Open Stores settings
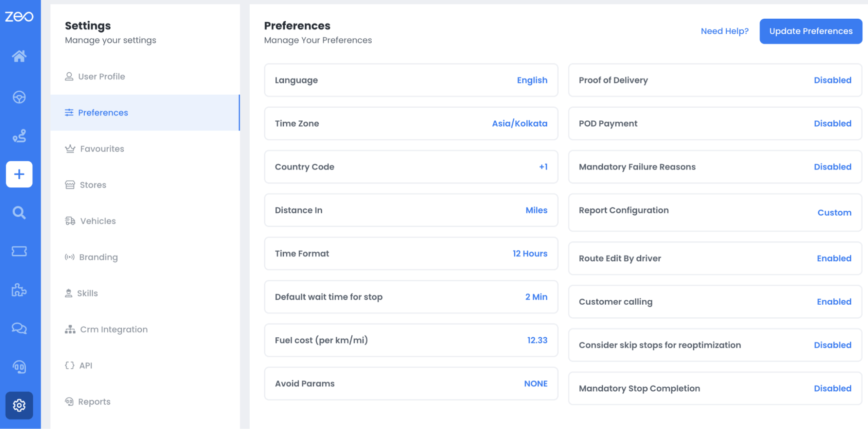 [x=145, y=185]
